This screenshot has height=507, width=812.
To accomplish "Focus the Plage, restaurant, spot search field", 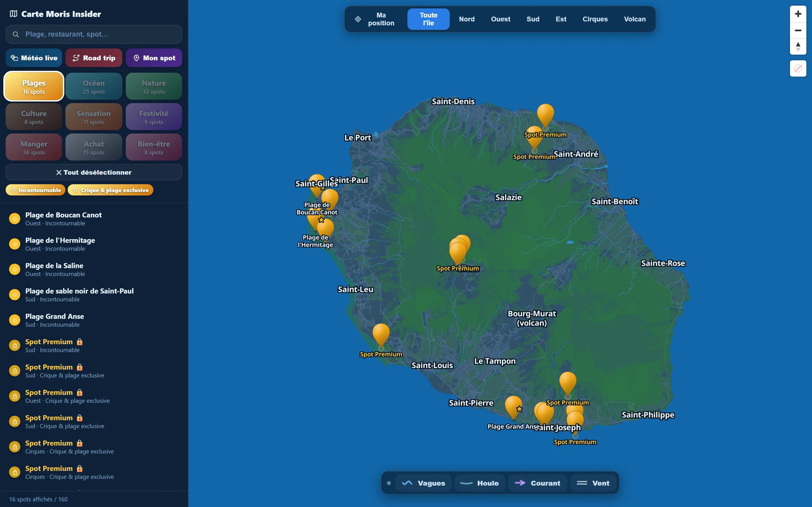I will pos(94,34).
